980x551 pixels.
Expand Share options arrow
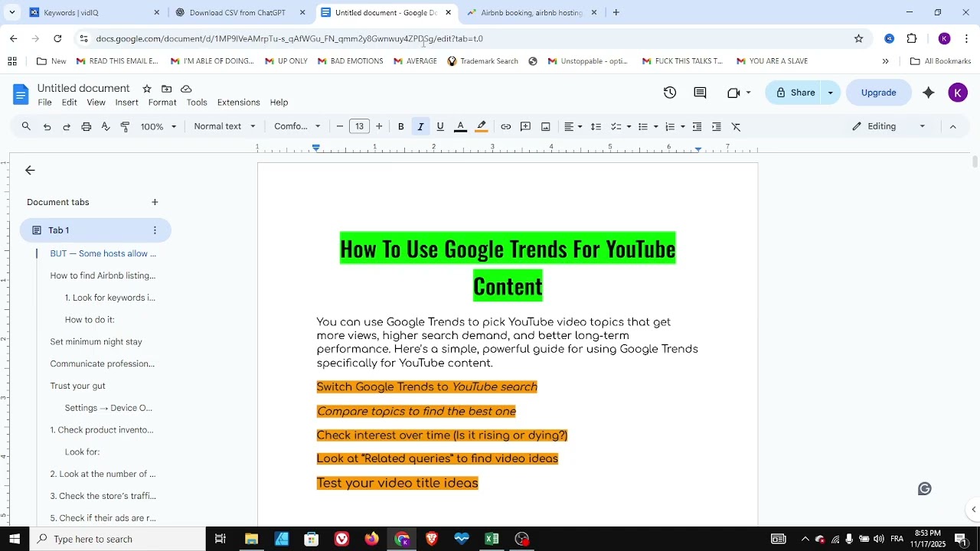click(830, 93)
